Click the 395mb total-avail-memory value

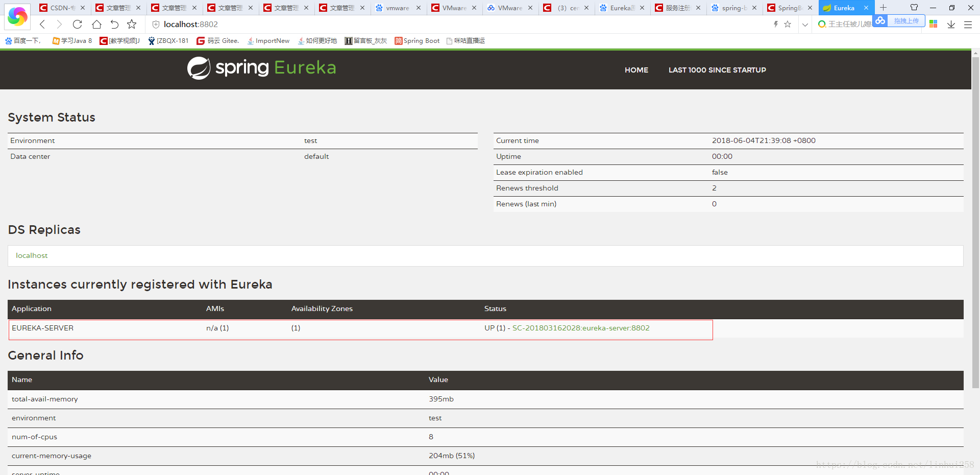[441, 399]
